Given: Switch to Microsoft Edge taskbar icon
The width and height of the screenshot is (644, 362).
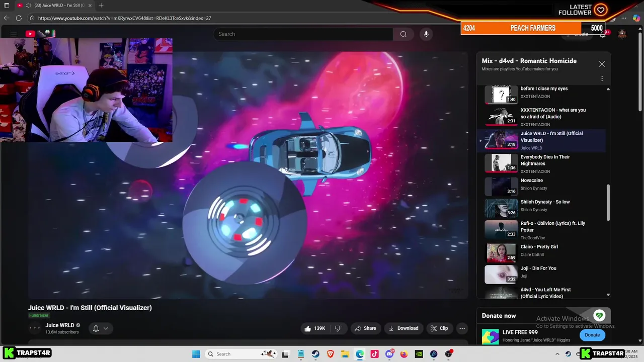Looking at the screenshot, I should click(x=360, y=354).
